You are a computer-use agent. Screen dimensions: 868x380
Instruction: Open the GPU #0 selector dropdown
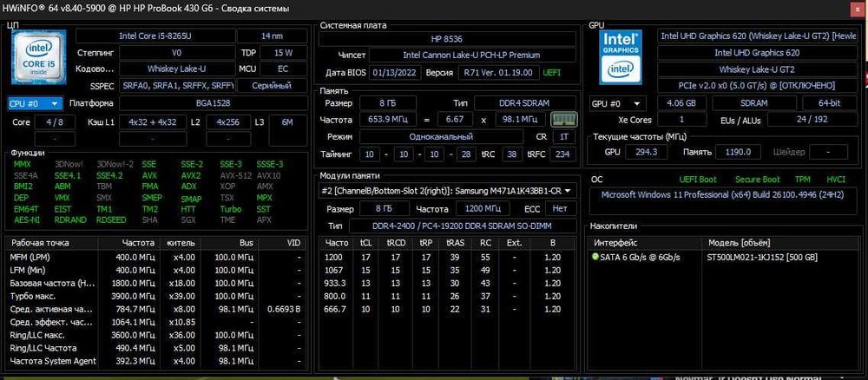[x=617, y=103]
